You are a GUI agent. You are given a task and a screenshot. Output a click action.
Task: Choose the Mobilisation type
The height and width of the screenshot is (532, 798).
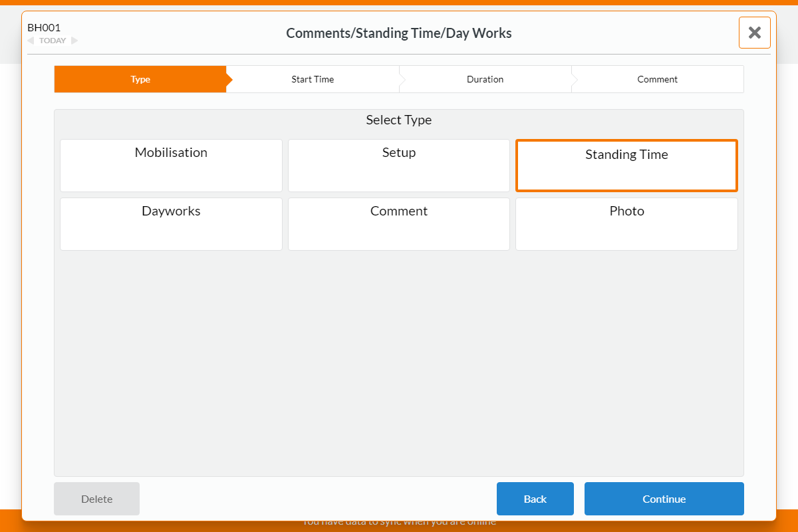[x=171, y=166]
